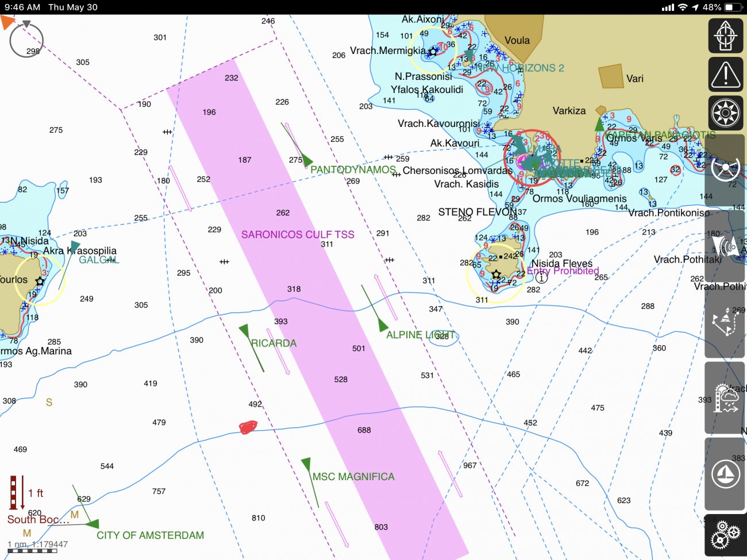747x560 pixels.
Task: Tap the ALPINE LIGHT ship label
Action: [421, 335]
